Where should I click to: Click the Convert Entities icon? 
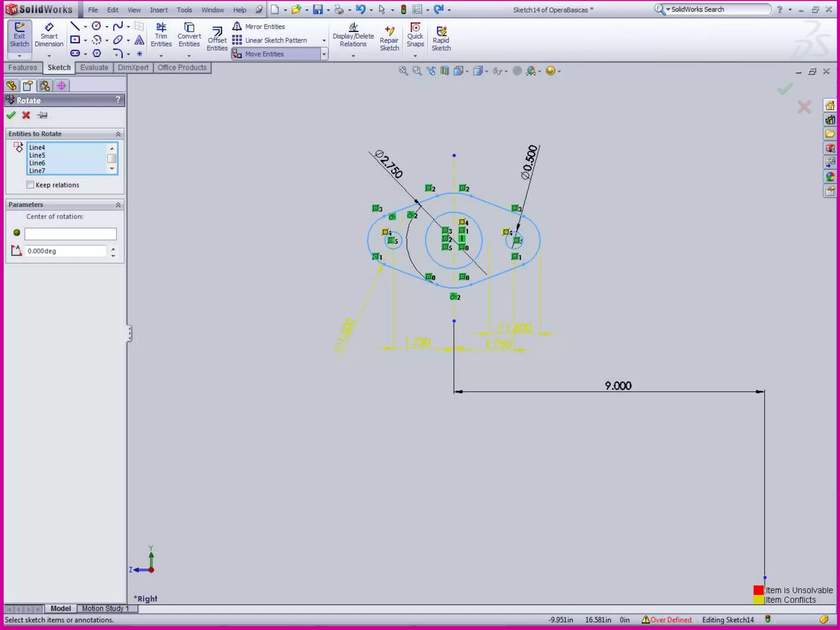(189, 35)
